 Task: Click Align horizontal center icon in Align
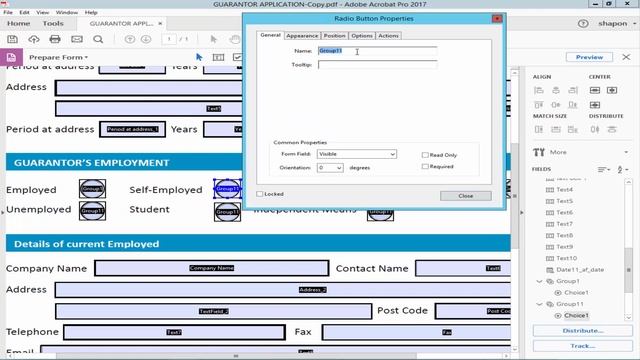556,90
